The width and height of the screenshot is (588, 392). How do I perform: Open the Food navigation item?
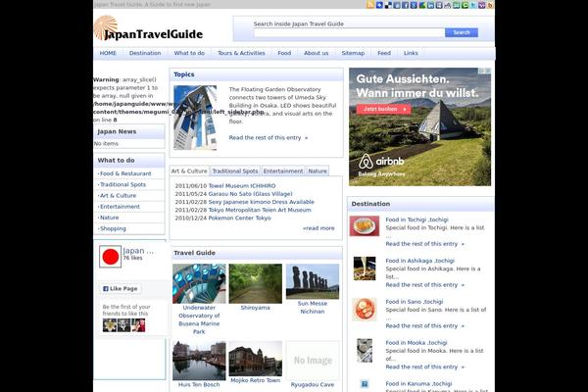(284, 53)
